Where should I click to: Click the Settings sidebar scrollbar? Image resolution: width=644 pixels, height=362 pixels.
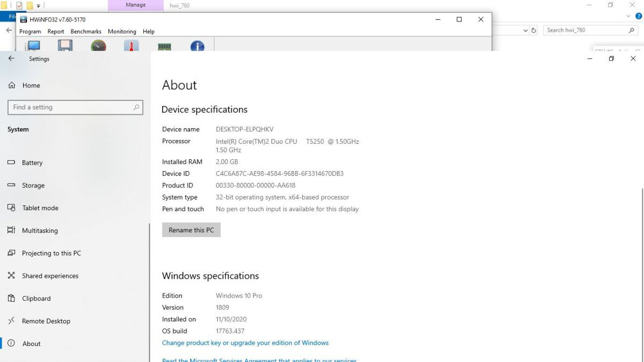coord(149,292)
